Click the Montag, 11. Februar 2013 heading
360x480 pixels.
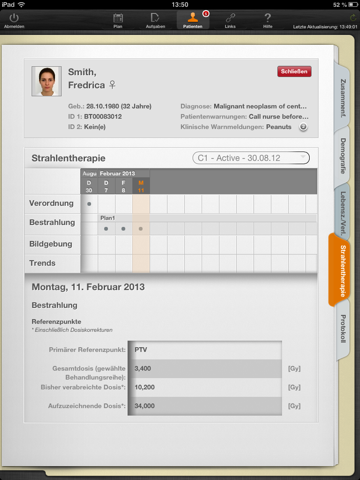point(88,287)
